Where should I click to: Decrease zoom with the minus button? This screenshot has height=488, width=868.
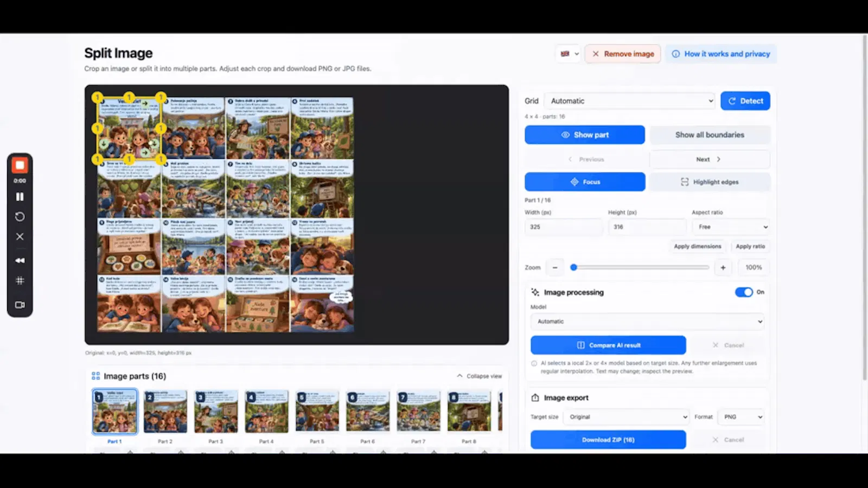pyautogui.click(x=555, y=267)
